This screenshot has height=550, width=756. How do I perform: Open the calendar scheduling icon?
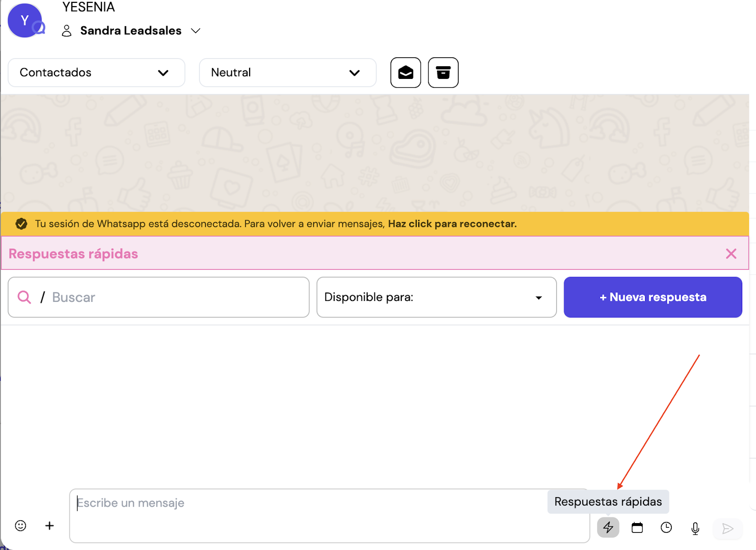tap(637, 527)
